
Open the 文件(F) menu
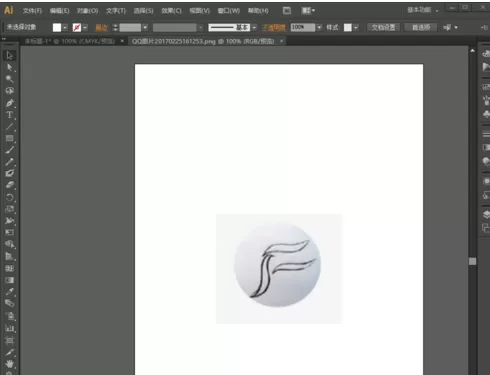pyautogui.click(x=32, y=11)
